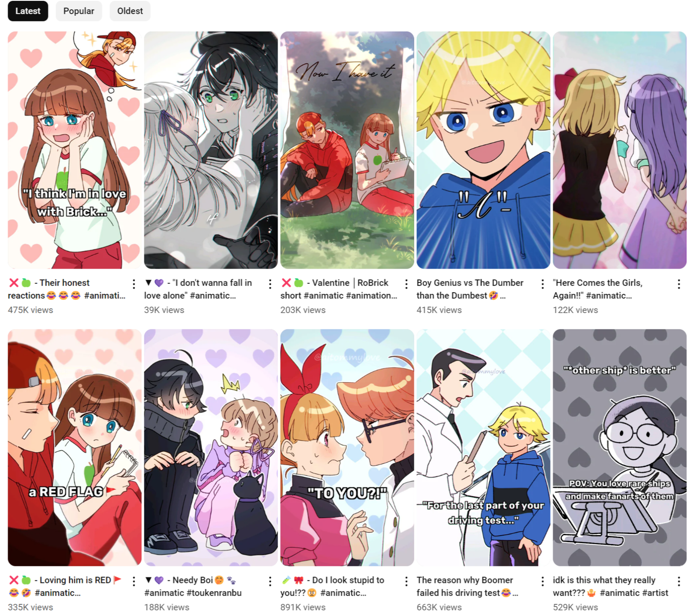This screenshot has height=615, width=700.
Task: Switch to the Oldest sort filter
Action: 130,11
